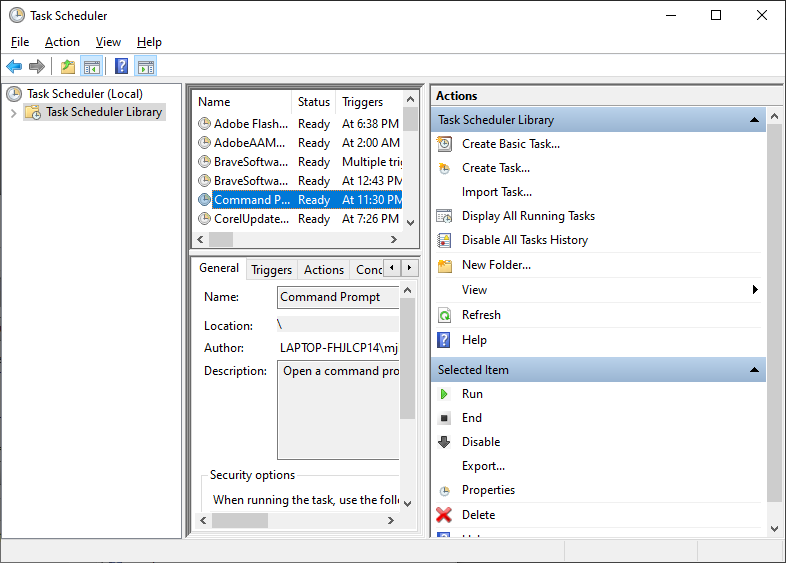Click the blue Help question-mark toolbar icon
The height and width of the screenshot is (563, 786).
pyautogui.click(x=121, y=67)
